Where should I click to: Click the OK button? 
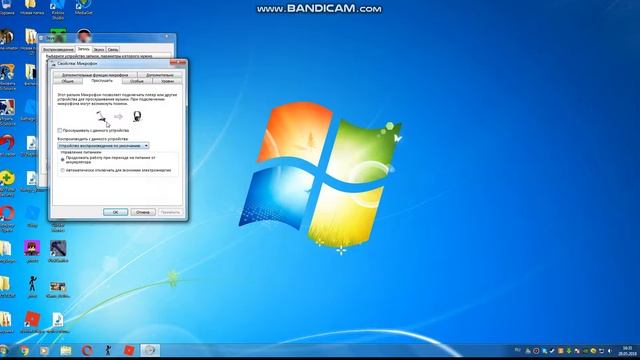click(x=116, y=212)
